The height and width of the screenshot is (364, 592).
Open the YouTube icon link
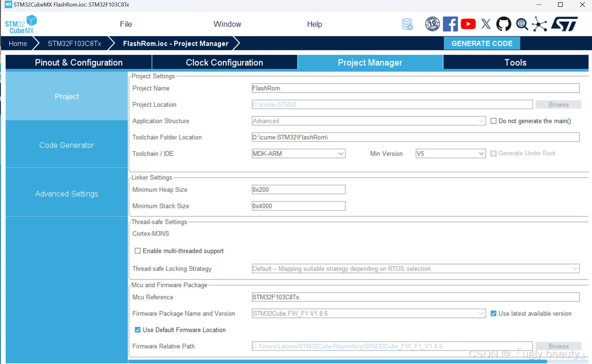coord(468,24)
